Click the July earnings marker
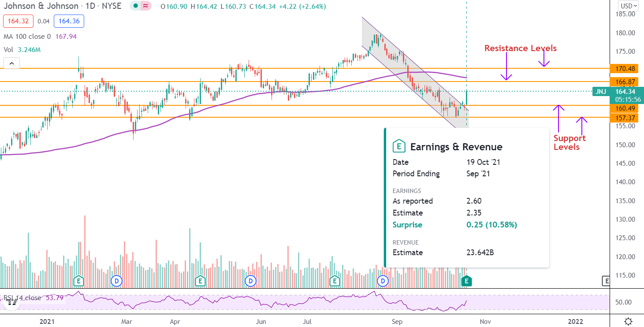 [335, 281]
